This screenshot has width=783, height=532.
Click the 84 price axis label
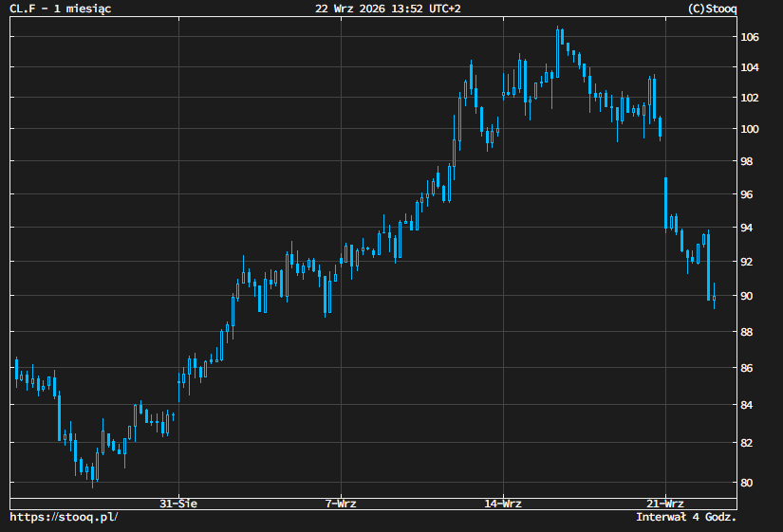pyautogui.click(x=747, y=405)
